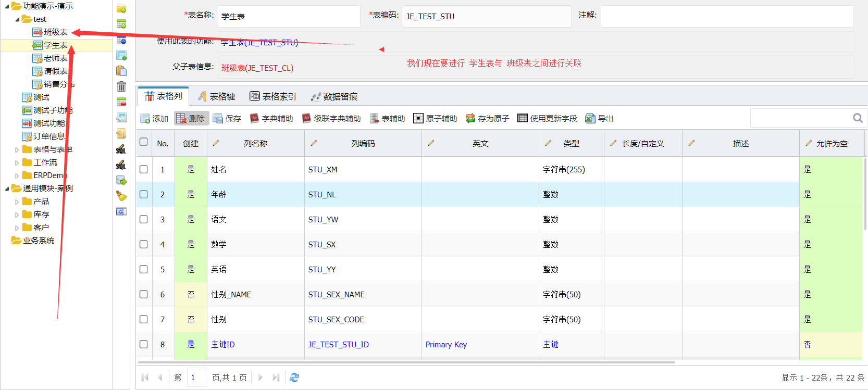The image size is (868, 390).
Task: Click the 表名称 input field
Action: pos(289,16)
